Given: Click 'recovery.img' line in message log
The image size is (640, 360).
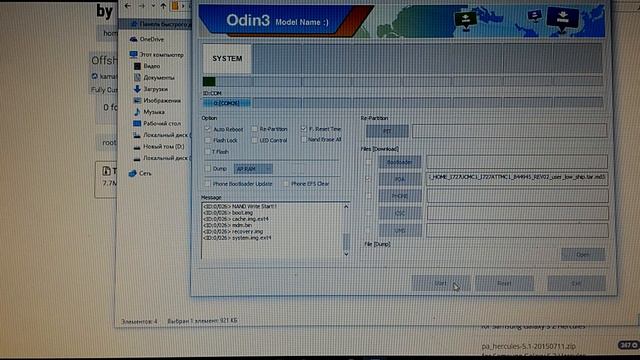Looking at the screenshot, I should (233, 232).
